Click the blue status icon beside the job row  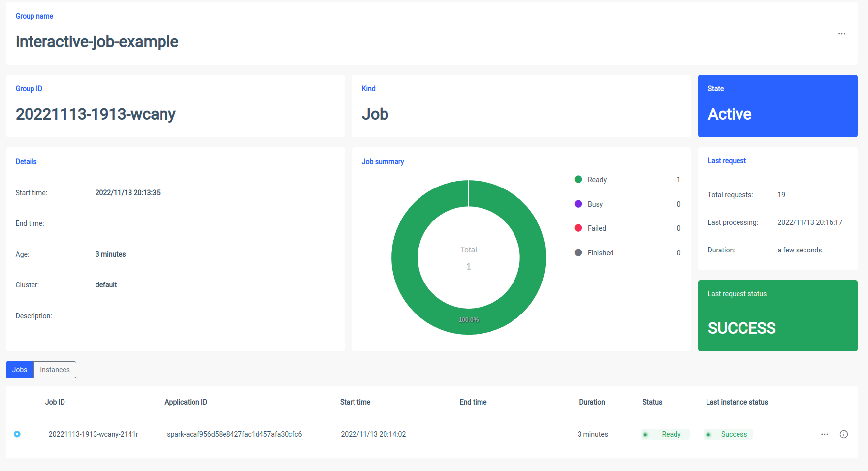17,434
